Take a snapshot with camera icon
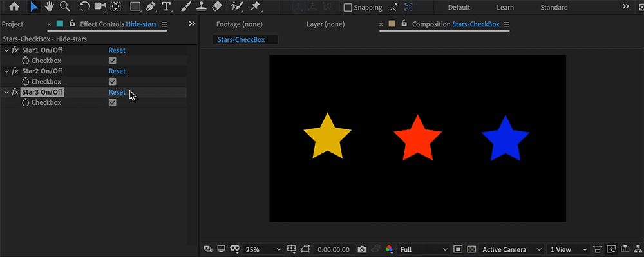 pos(362,249)
